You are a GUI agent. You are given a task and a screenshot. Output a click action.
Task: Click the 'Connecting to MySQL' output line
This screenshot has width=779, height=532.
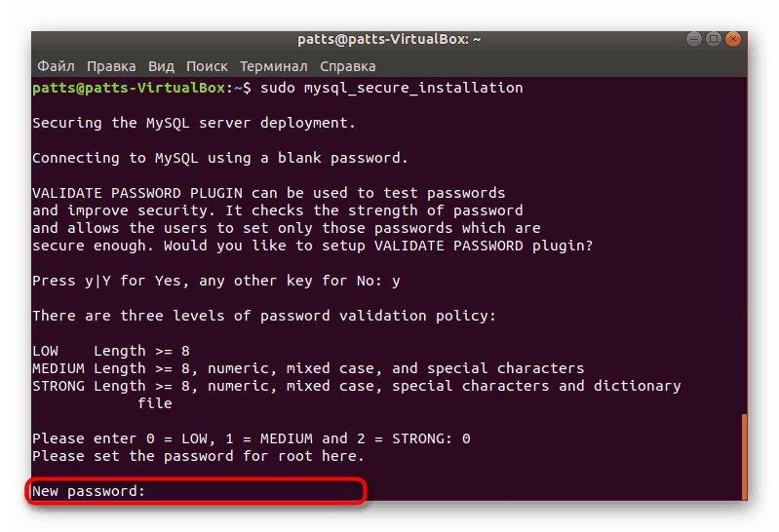tap(220, 159)
